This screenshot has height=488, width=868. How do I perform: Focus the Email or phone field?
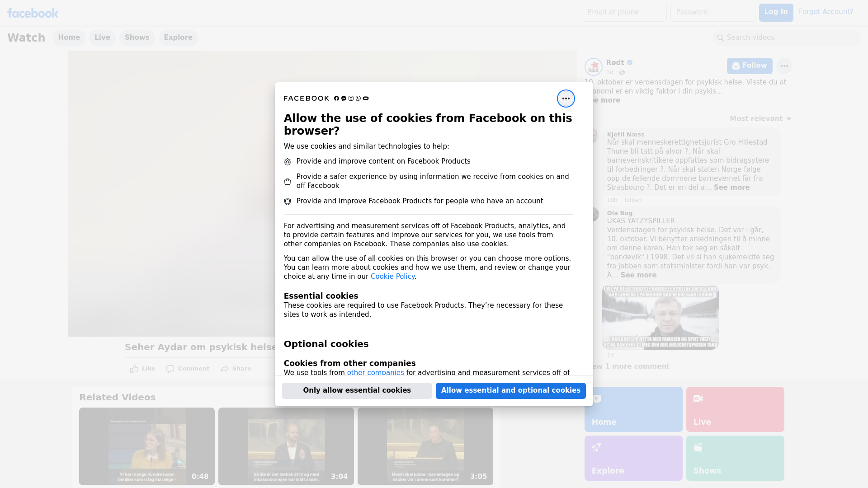[x=624, y=13]
